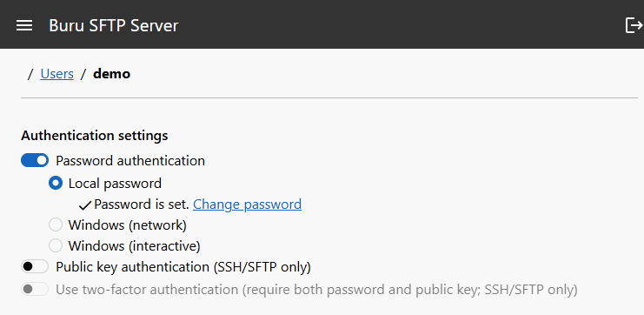Click the Buru SFTP Server title
Screen dimensions: 644x315
[x=114, y=25]
